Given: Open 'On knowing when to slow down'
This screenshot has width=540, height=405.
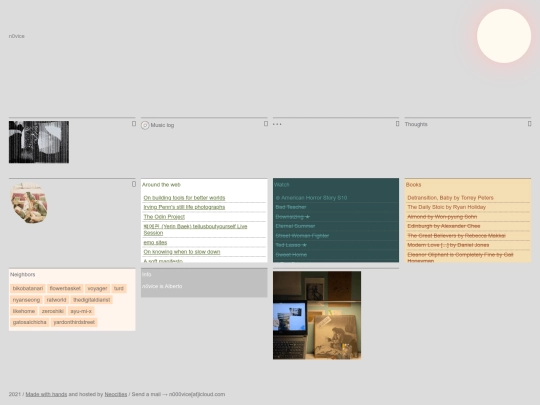Looking at the screenshot, I should [182, 252].
